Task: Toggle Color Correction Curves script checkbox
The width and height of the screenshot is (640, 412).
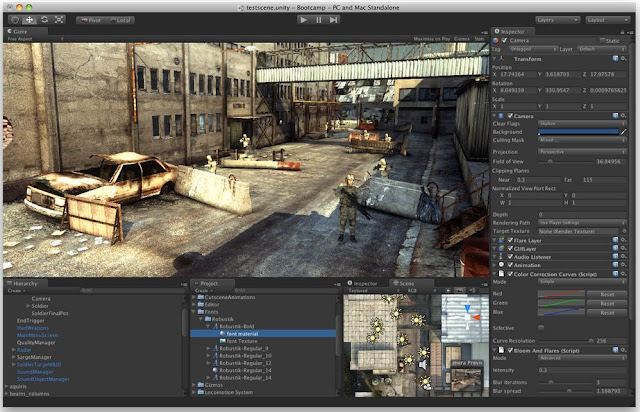Action: [510, 274]
